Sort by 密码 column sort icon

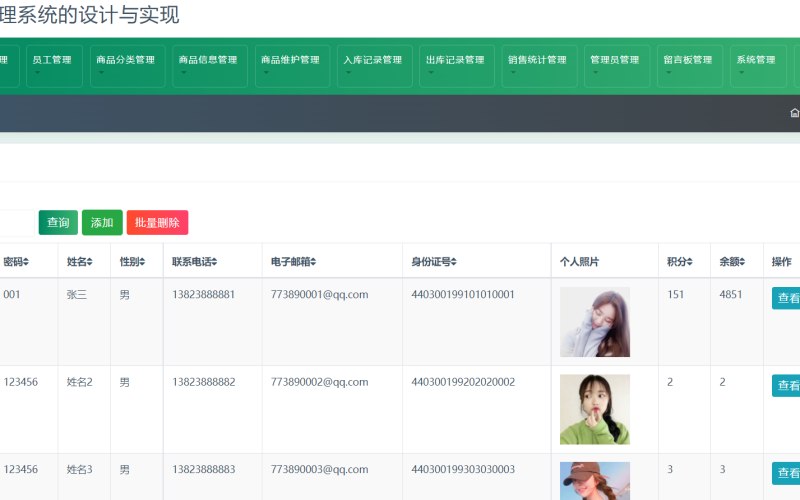pyautogui.click(x=26, y=262)
